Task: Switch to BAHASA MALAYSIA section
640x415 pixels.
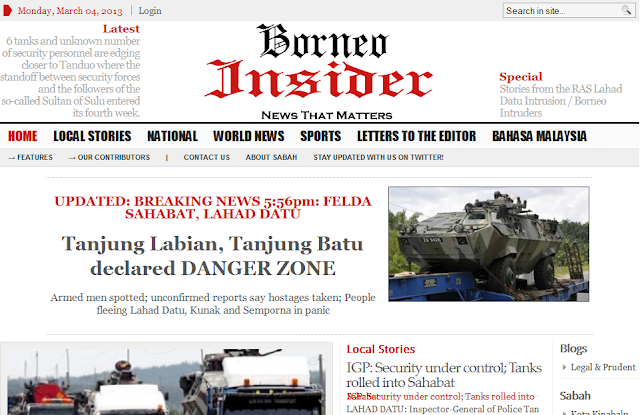Action: [x=539, y=136]
